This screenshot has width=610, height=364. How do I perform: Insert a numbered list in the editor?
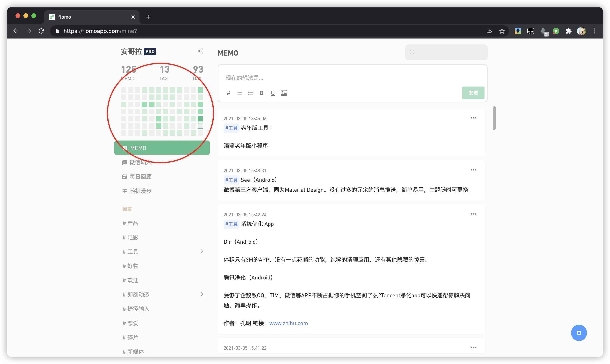(x=250, y=93)
